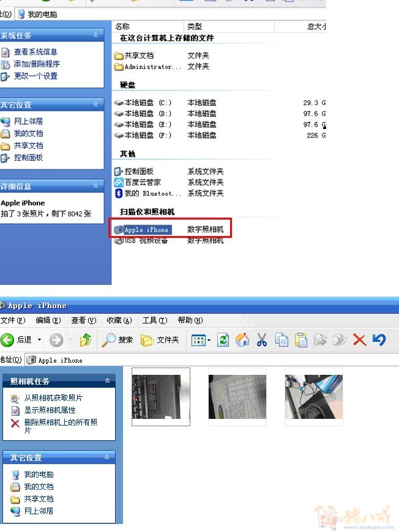Collapse the 系统任务 panel
399x532 pixels.
[95, 35]
